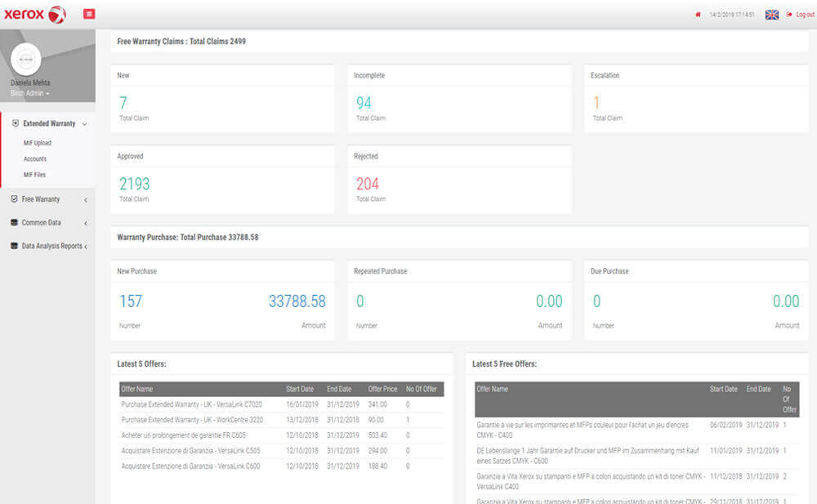The width and height of the screenshot is (817, 504).
Task: Click the date time 14/2/2019 display
Action: (731, 15)
